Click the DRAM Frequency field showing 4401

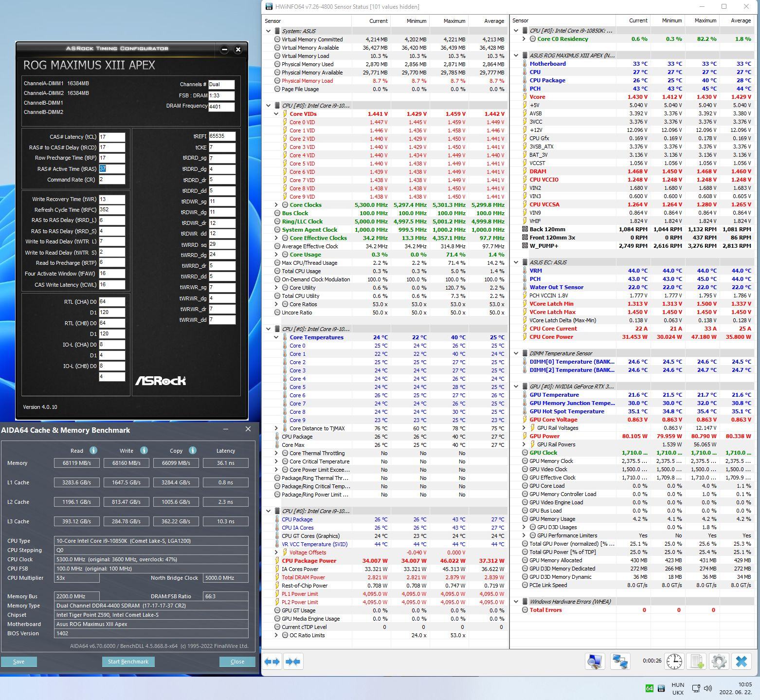(x=221, y=107)
